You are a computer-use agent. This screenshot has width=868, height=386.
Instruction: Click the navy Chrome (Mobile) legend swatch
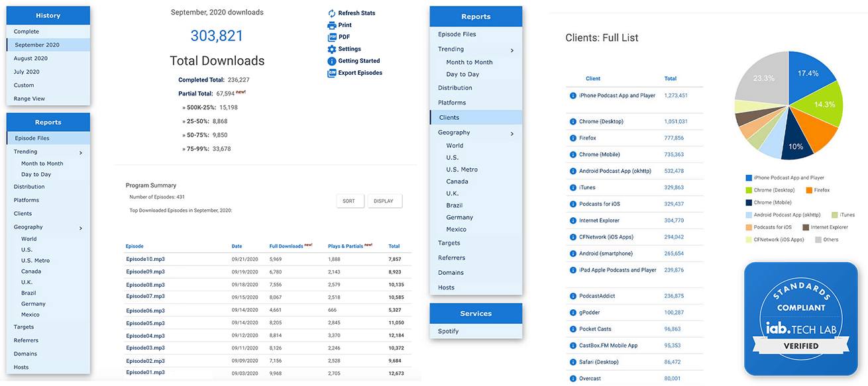click(x=749, y=203)
